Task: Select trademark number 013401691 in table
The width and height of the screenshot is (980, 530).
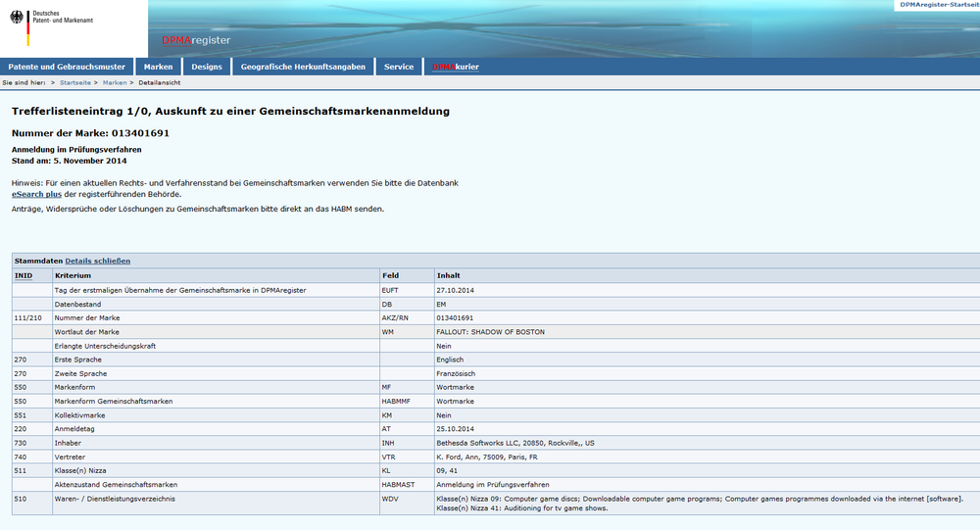Action: pyautogui.click(x=455, y=318)
